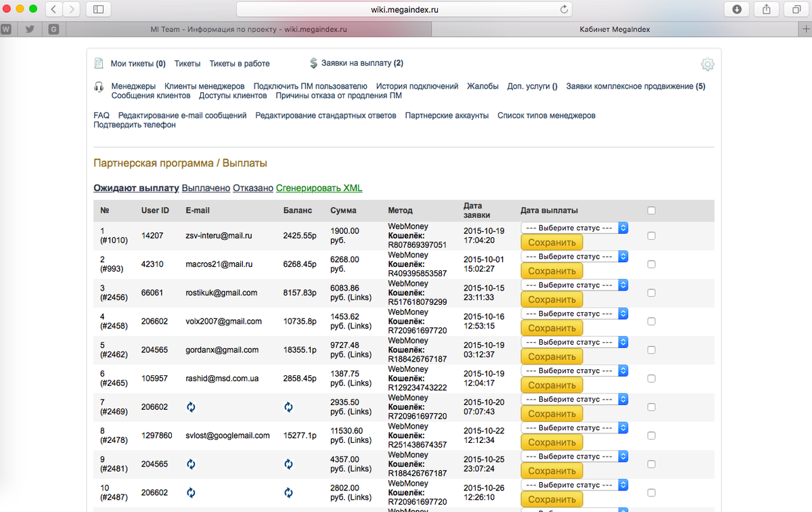Open the Тикеты в работе link
This screenshot has width=812, height=512.
240,64
